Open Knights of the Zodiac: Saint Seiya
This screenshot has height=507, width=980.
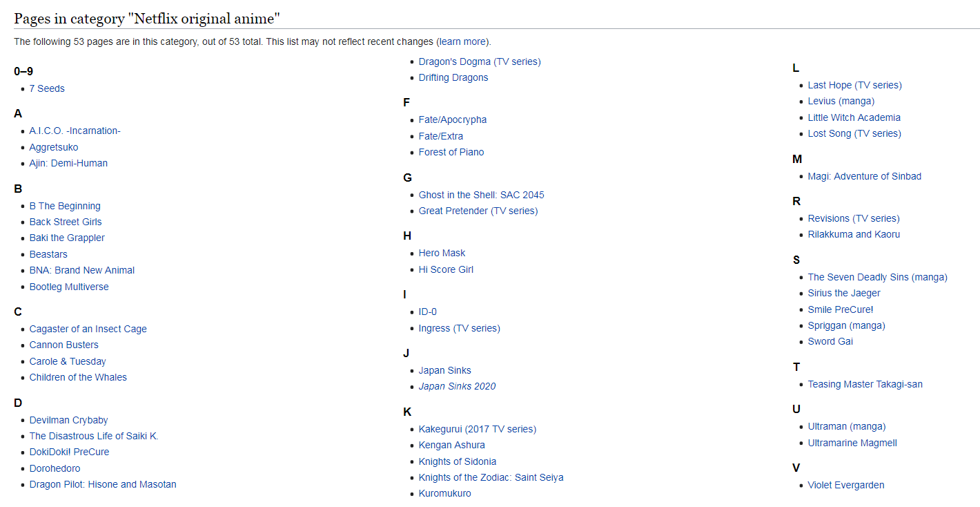point(491,477)
